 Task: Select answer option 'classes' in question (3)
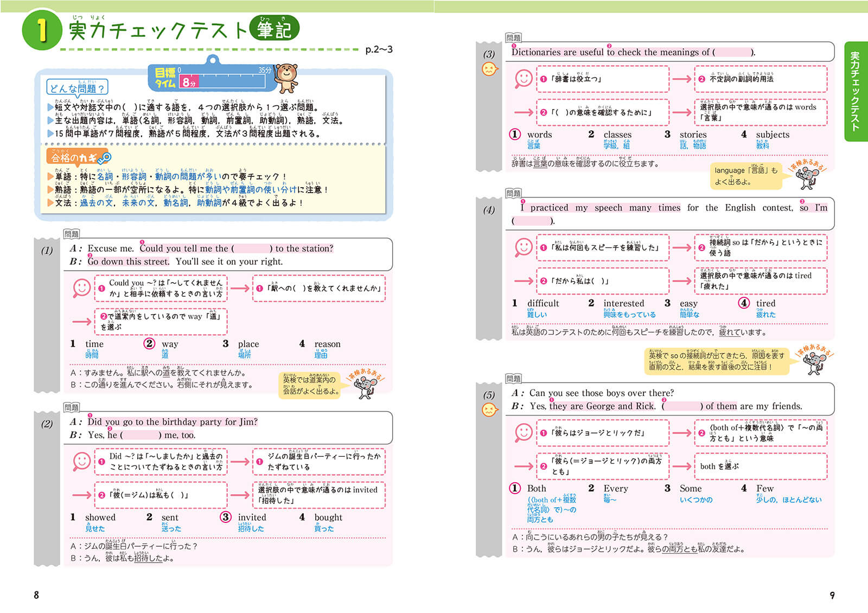[x=617, y=135]
